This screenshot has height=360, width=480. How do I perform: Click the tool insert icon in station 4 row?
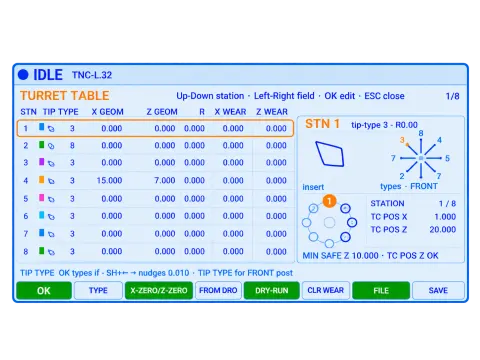point(51,181)
